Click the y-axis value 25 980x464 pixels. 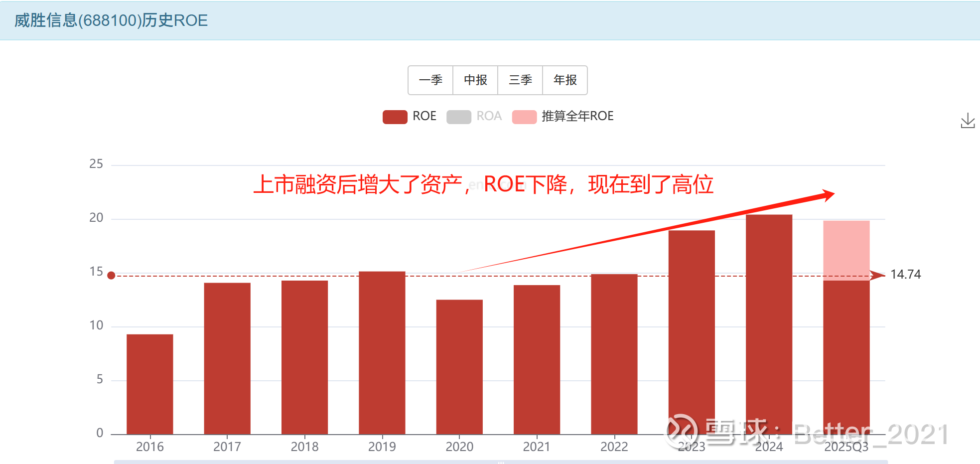[x=96, y=164]
